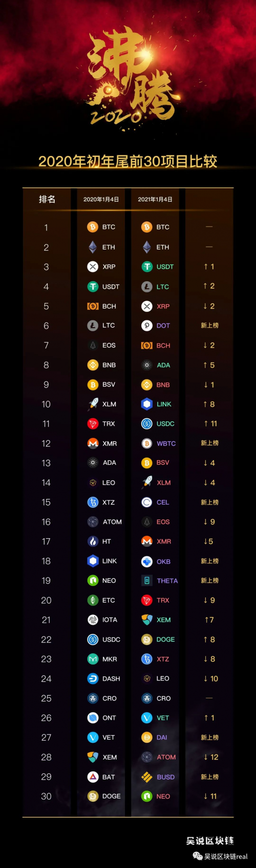Click the XLM rocket icon at rank 10
This screenshot has height=868, width=256.
point(93,404)
